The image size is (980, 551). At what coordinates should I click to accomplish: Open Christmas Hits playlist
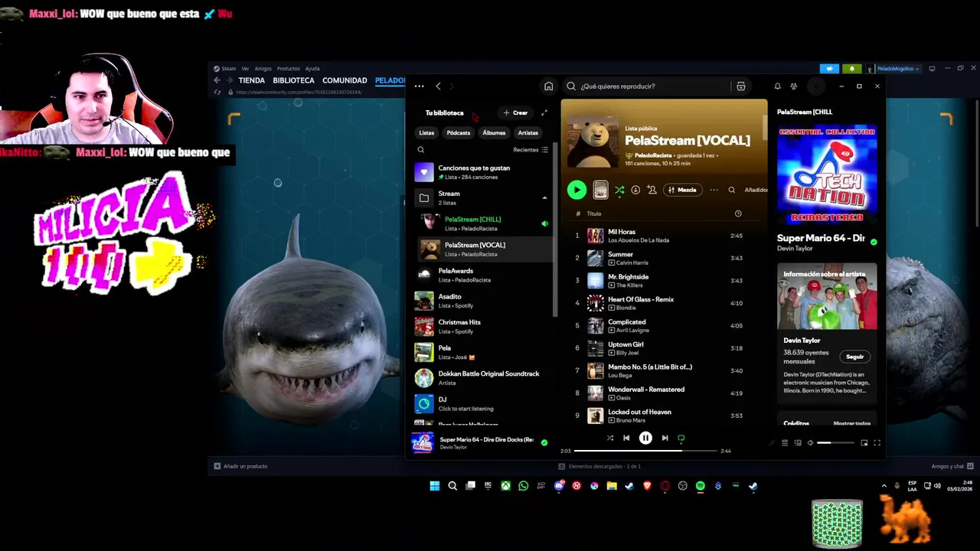pos(482,327)
